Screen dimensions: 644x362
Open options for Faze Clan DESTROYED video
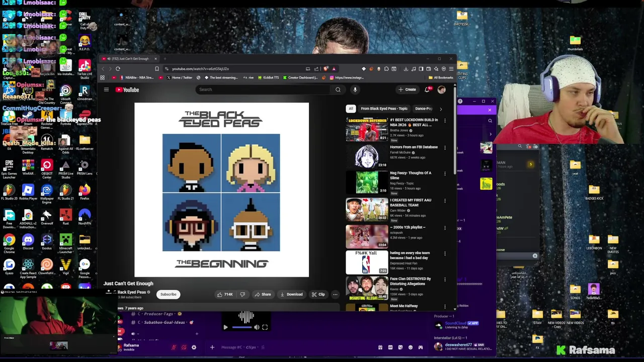tap(445, 280)
